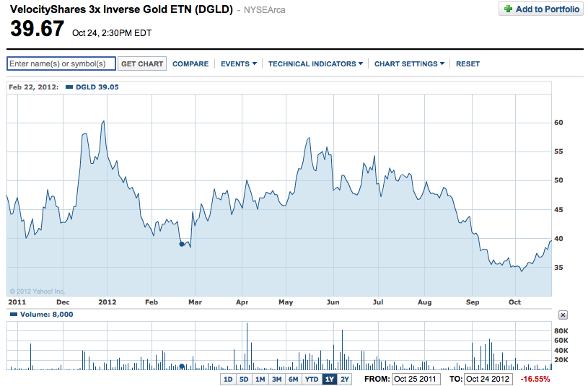The image size is (588, 386).
Task: Click the 'Jun' x-axis month label
Action: 333,302
